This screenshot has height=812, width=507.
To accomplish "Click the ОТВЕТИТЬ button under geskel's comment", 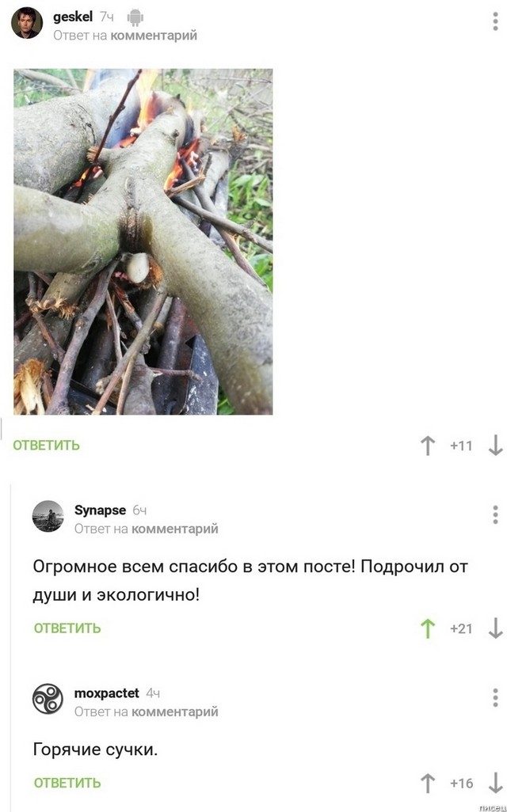I will coord(46,446).
